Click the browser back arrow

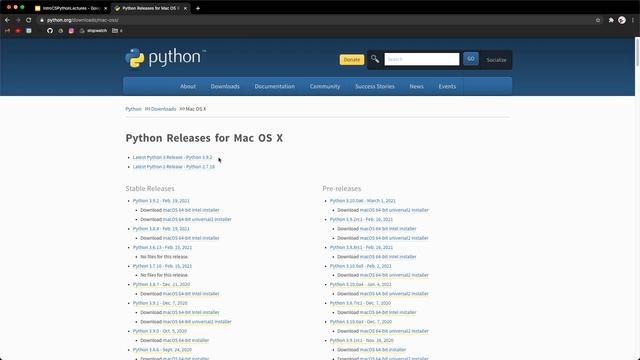[7, 20]
